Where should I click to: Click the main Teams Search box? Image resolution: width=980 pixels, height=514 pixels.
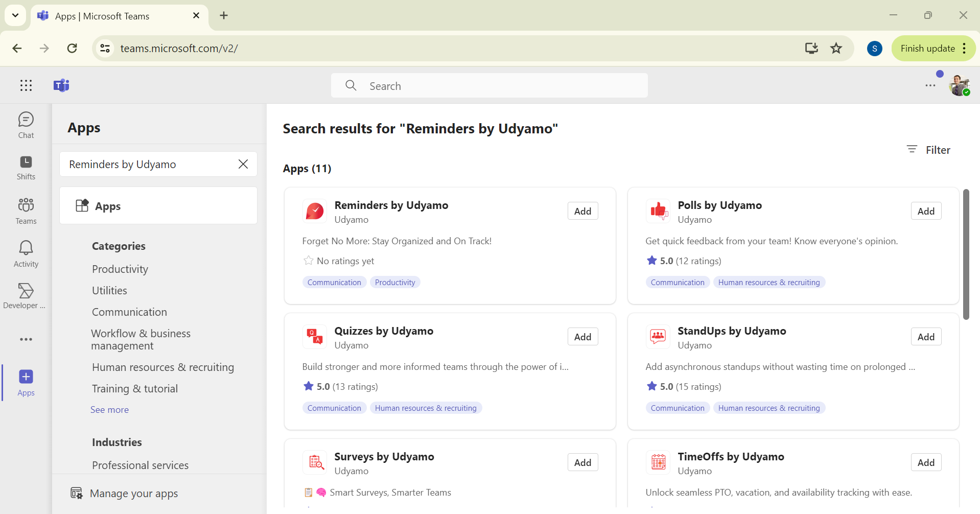(x=489, y=85)
